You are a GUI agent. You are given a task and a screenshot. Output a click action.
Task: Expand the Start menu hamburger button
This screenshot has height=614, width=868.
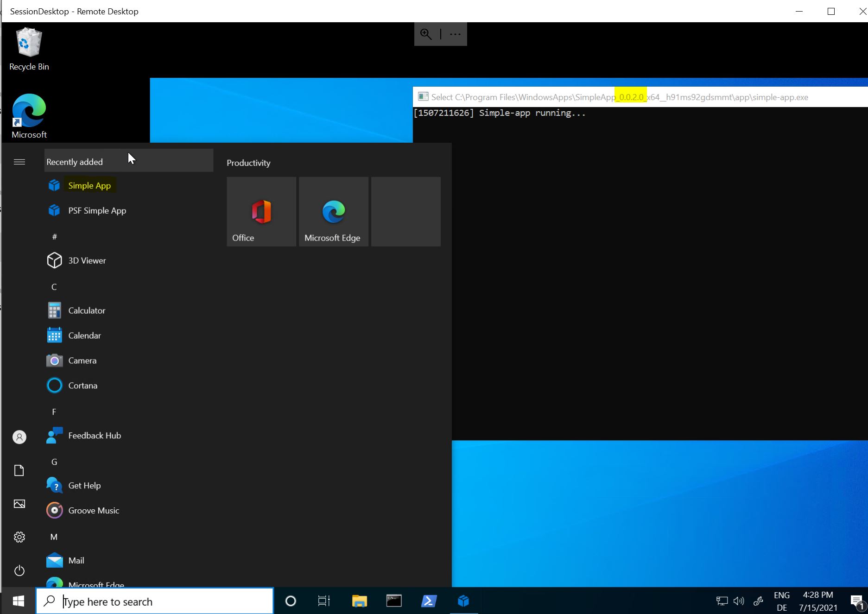click(19, 162)
